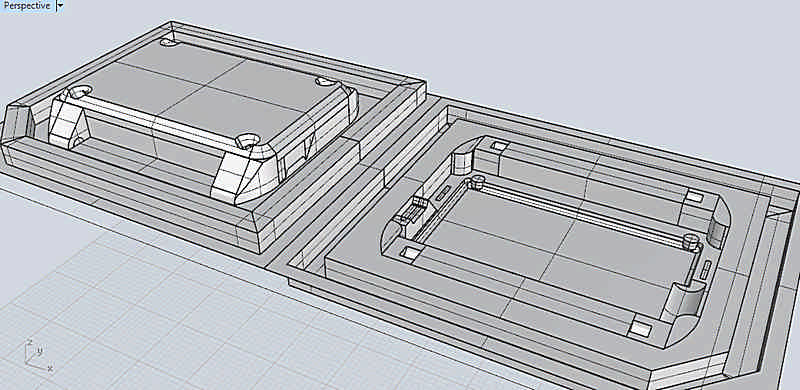800x390 pixels.
Task: Select back-left cylindrical peg in right cavity
Action: click(478, 179)
